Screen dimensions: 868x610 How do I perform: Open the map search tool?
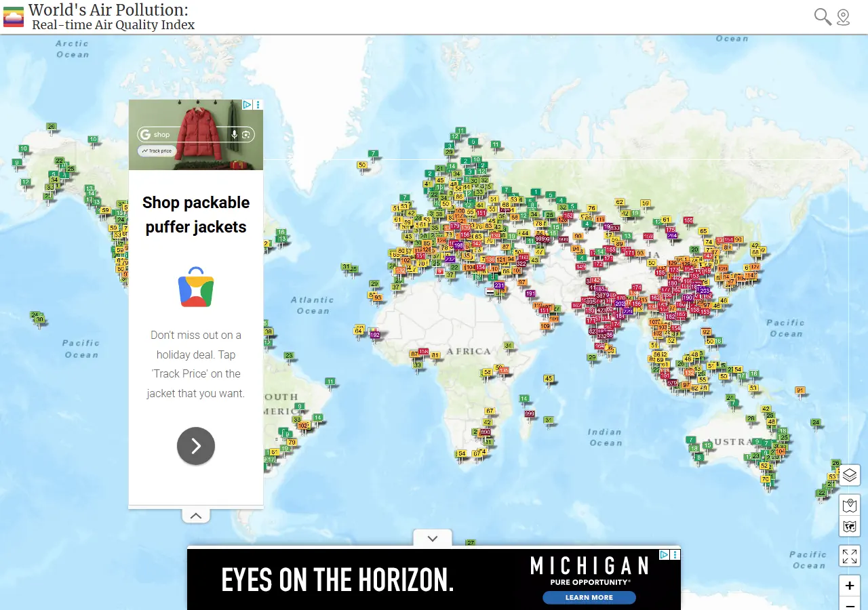821,16
